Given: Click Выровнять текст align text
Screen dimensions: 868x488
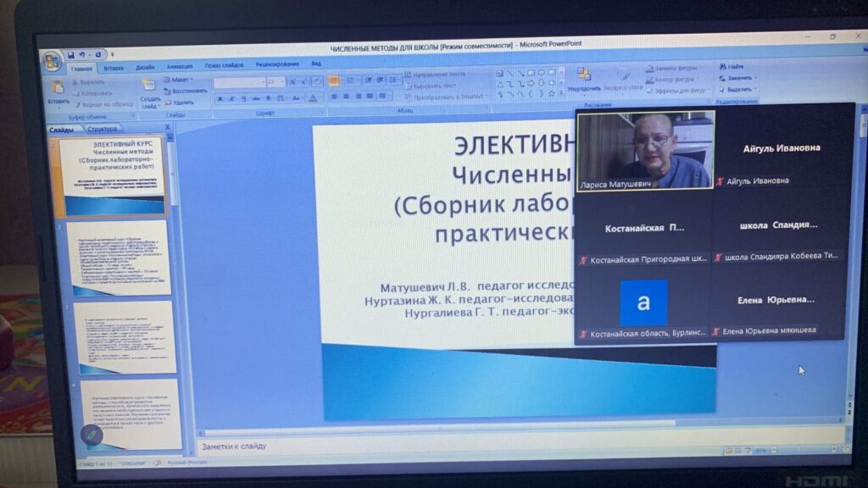Looking at the screenshot, I should point(431,86).
